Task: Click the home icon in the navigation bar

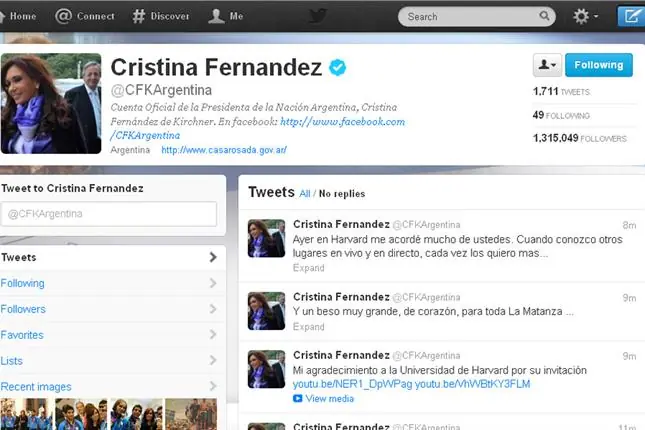Action: pos(2,16)
